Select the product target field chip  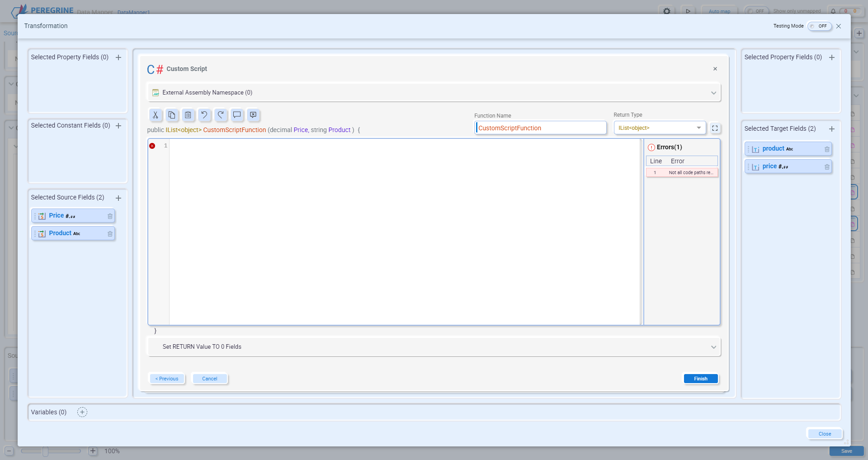pos(788,149)
